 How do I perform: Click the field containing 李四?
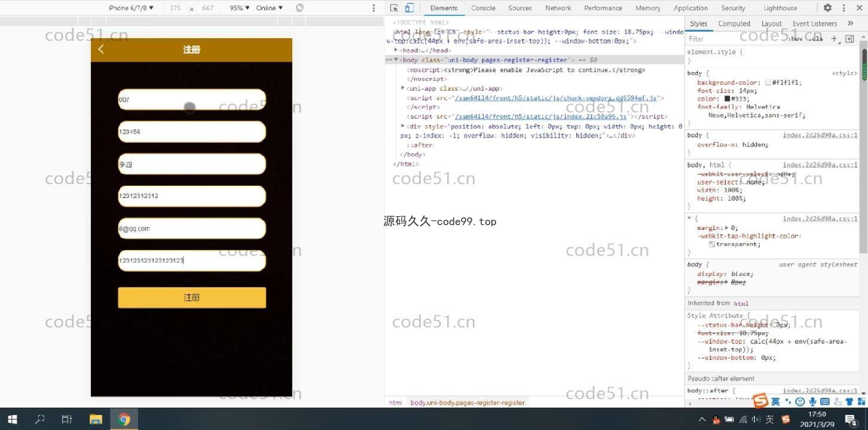click(192, 164)
